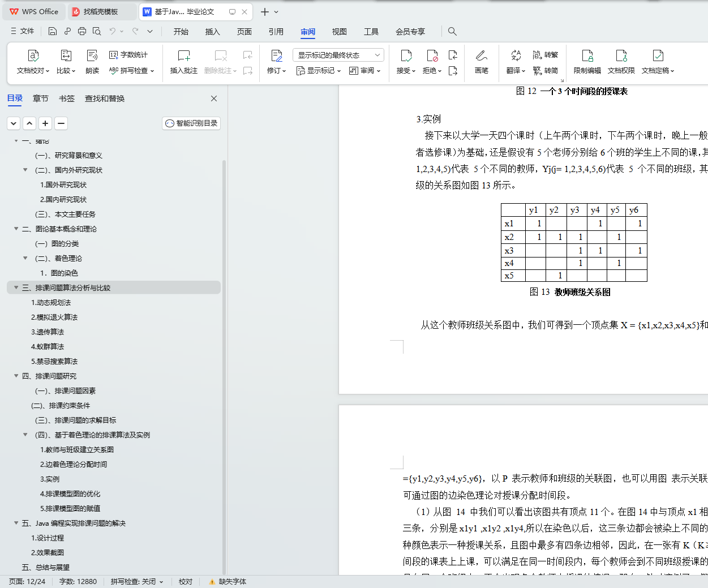Jump to outline entry 3.遗传算法
Image resolution: width=708 pixels, height=588 pixels.
point(48,332)
